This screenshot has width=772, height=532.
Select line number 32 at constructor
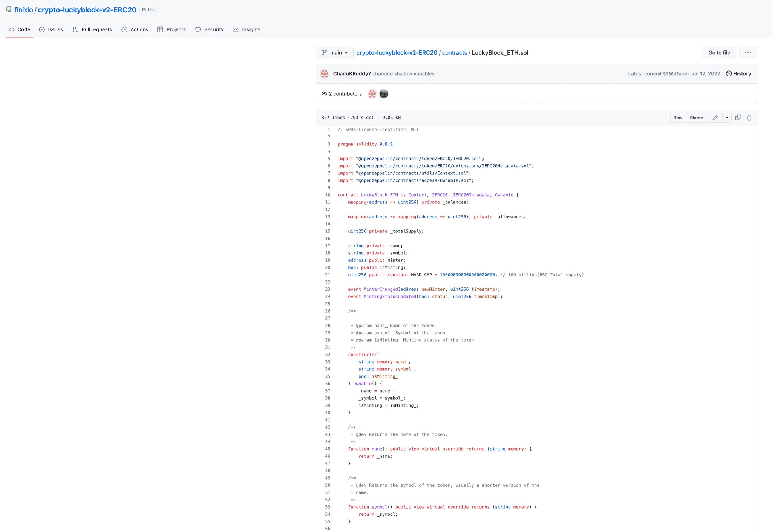[328, 355]
